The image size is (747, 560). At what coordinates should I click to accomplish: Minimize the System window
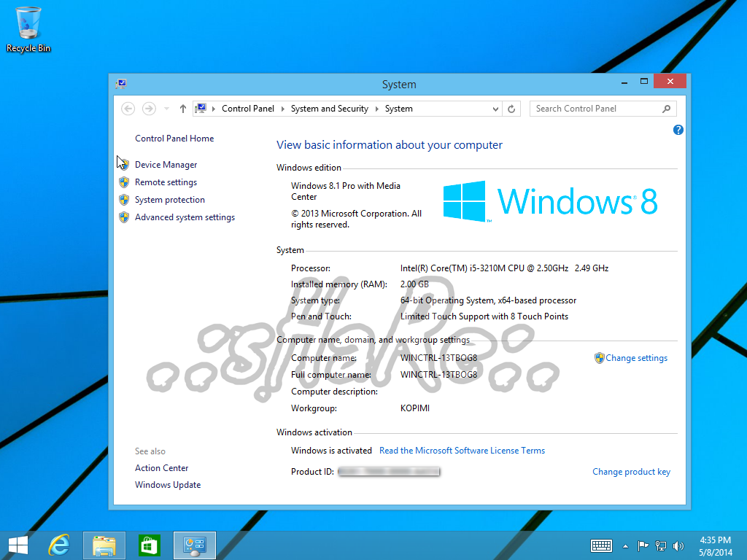point(624,82)
